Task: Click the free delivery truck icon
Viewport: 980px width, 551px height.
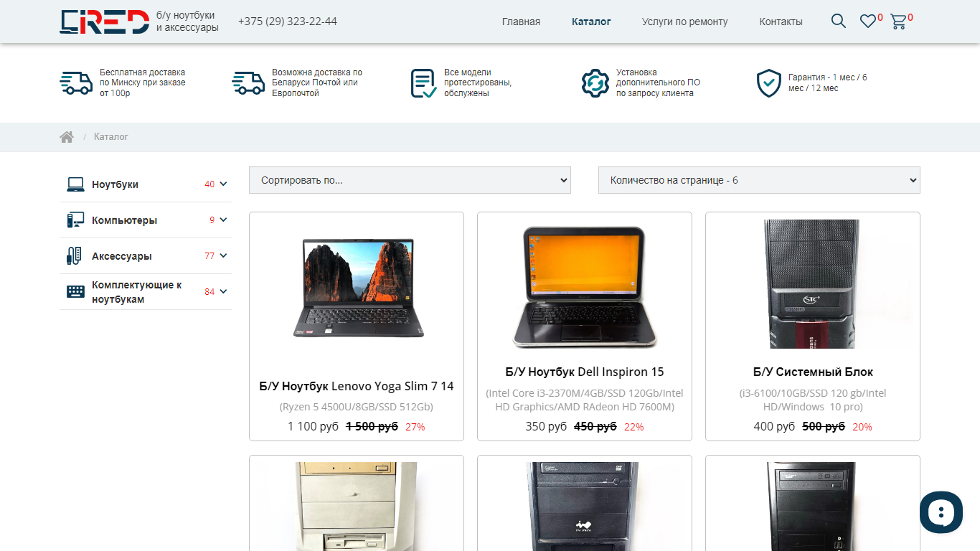Action: click(76, 83)
